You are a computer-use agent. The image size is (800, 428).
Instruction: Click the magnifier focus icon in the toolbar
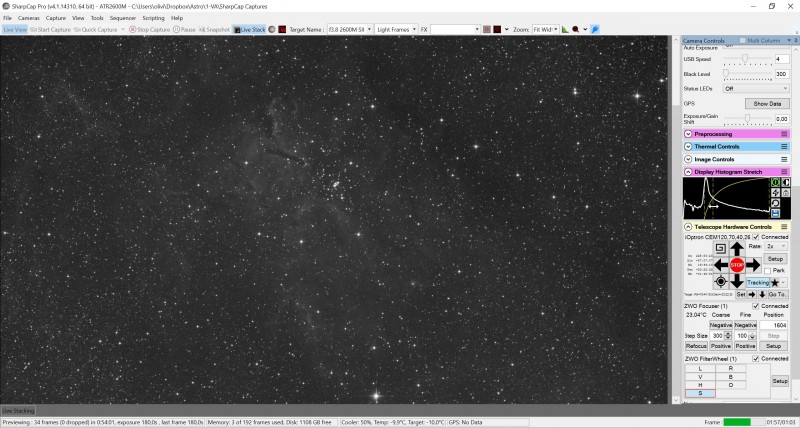tap(576, 30)
